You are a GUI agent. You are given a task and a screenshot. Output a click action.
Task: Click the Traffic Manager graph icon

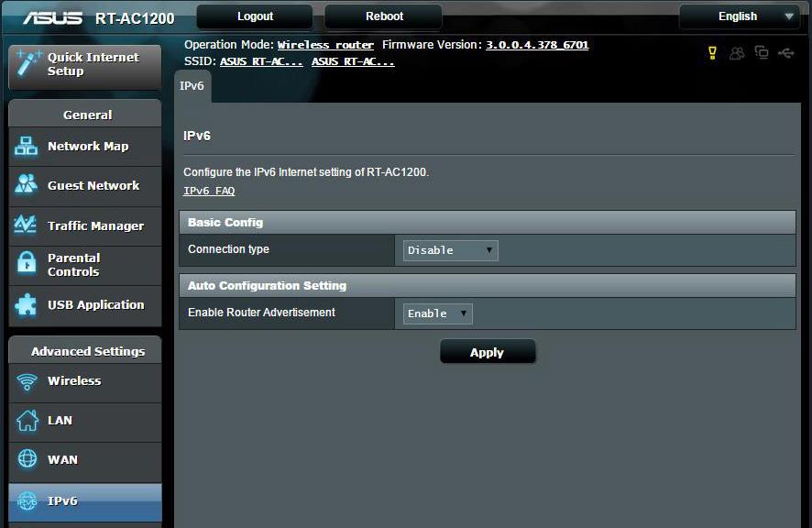pyautogui.click(x=26, y=224)
